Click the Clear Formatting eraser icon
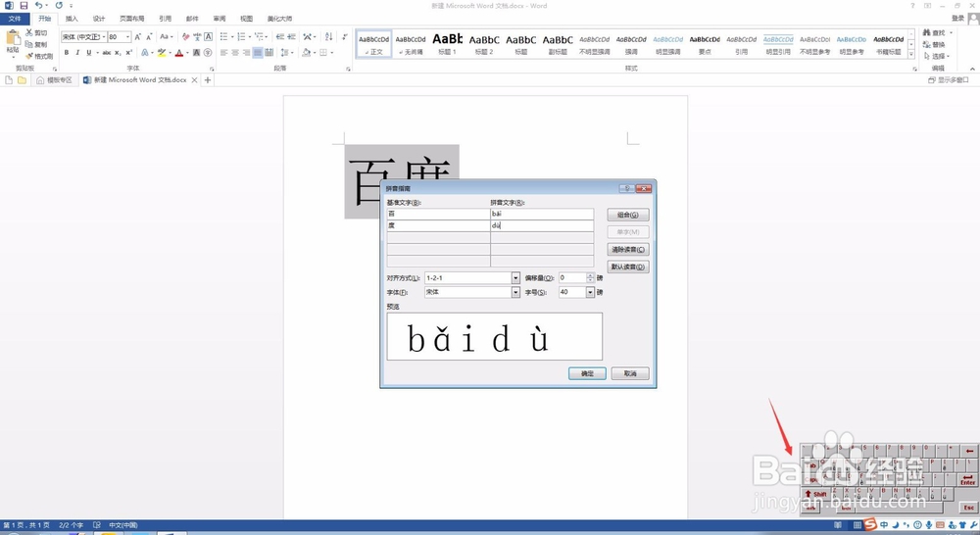The image size is (980, 535). (185, 37)
